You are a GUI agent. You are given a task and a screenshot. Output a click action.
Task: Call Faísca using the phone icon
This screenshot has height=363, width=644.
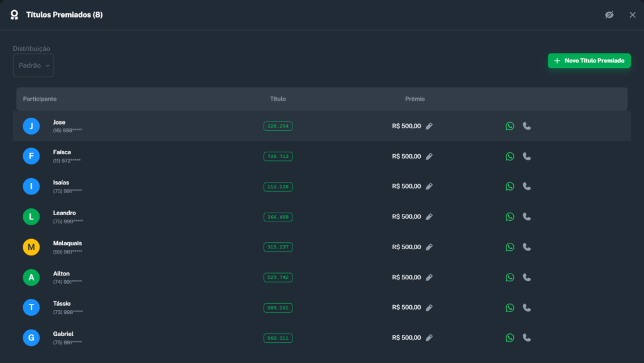527,156
